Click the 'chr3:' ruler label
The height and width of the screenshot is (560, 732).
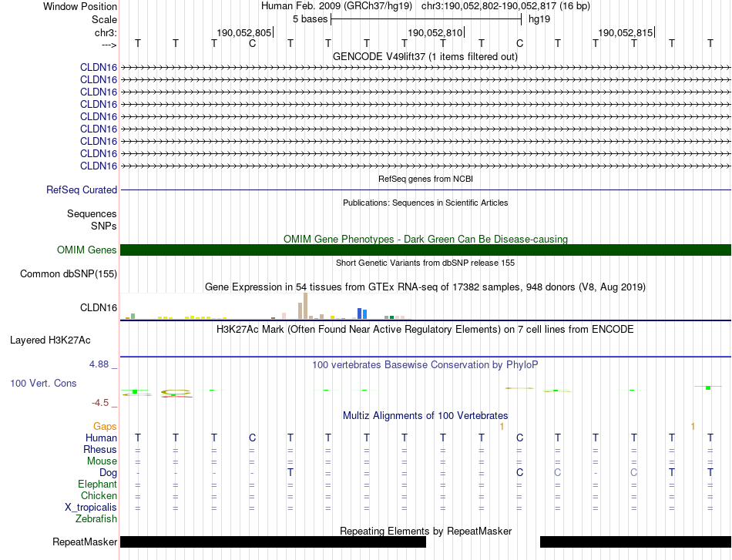(106, 32)
